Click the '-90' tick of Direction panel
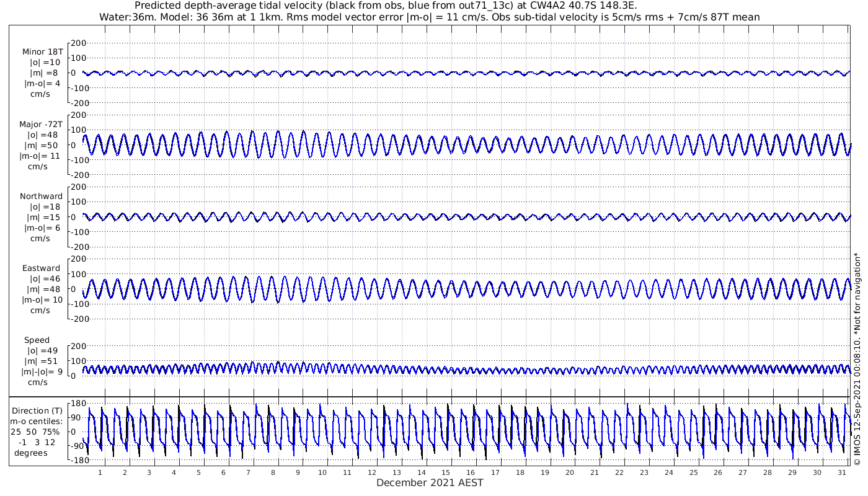The image size is (868, 496). point(77,446)
